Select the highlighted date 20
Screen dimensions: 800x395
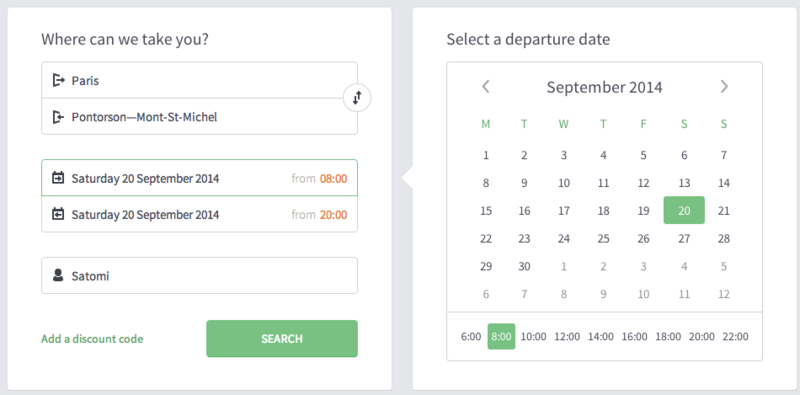point(684,210)
